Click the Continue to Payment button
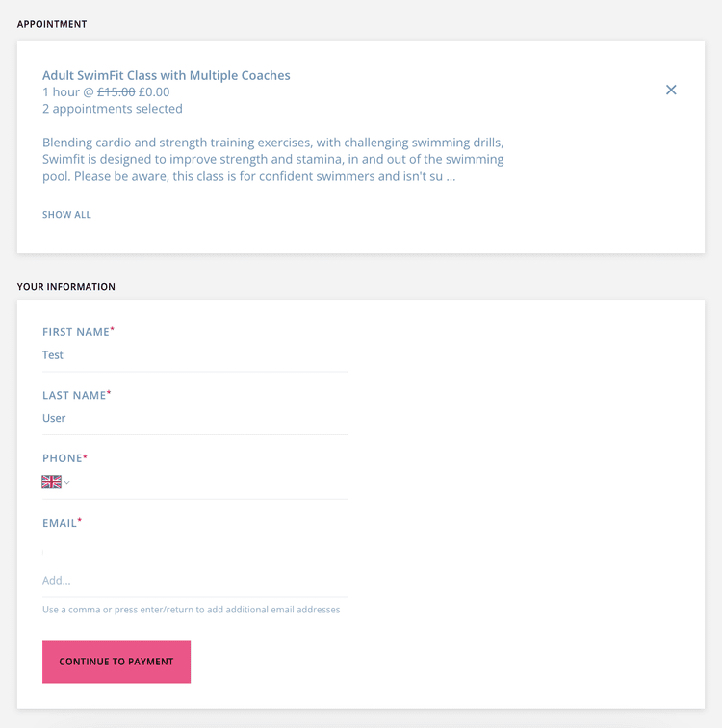Viewport: 722px width, 728px height. point(116,662)
